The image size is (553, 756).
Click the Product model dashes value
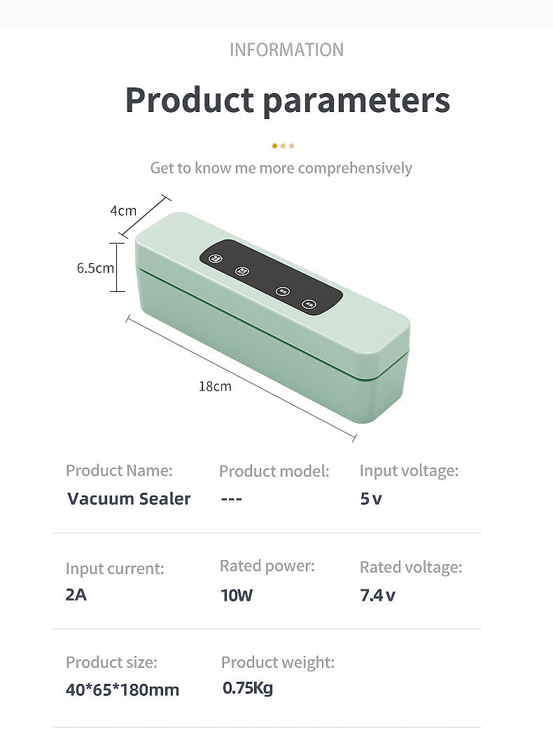[x=231, y=499]
